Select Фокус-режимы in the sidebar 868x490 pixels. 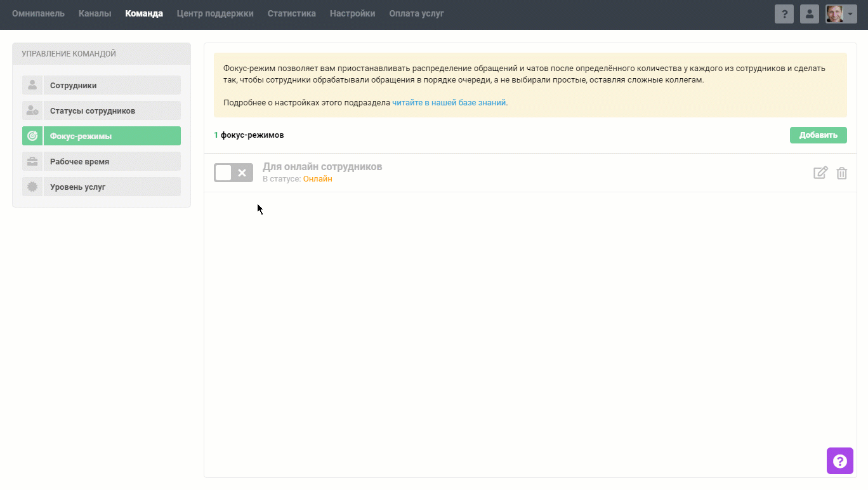tap(112, 136)
